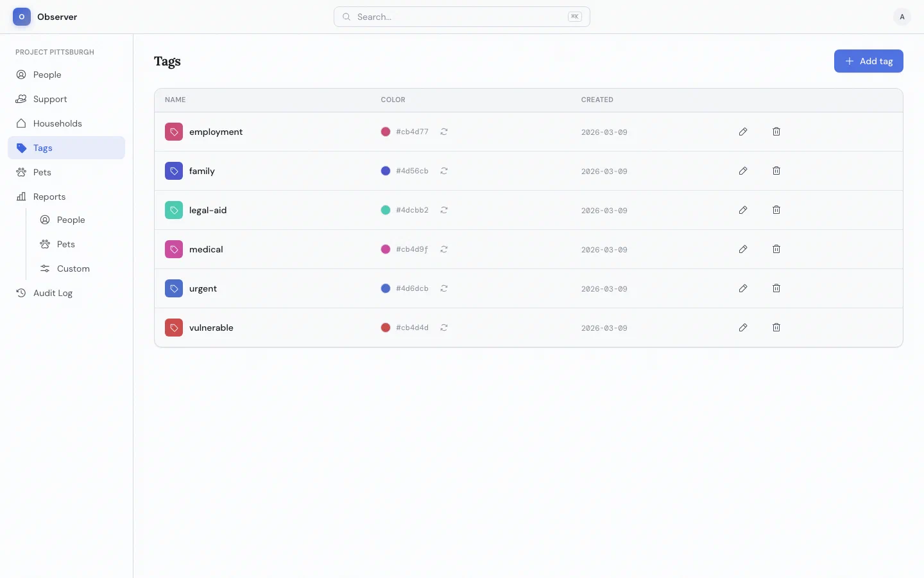Click the urgent tag icon badge
The width and height of the screenshot is (924, 578).
tap(174, 288)
